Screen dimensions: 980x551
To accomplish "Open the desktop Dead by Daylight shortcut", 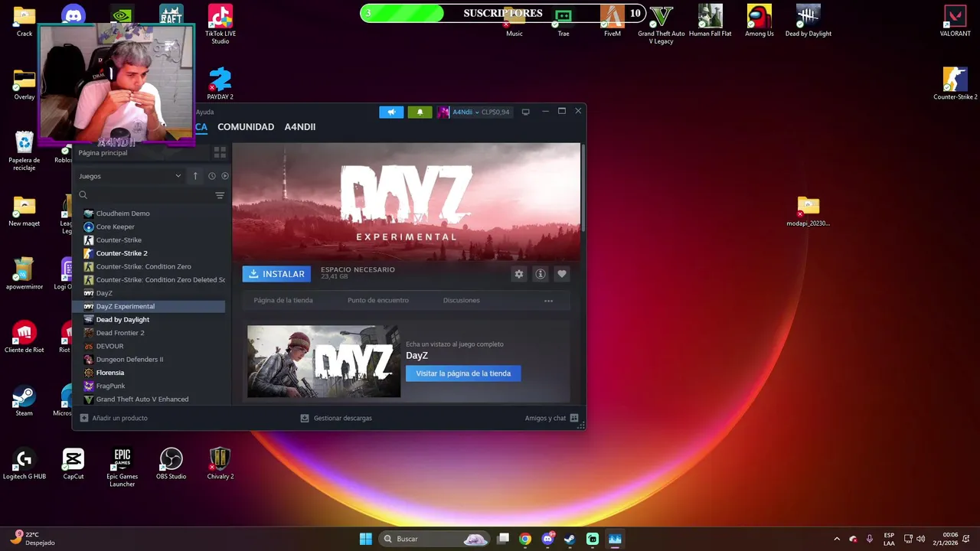I will click(808, 21).
